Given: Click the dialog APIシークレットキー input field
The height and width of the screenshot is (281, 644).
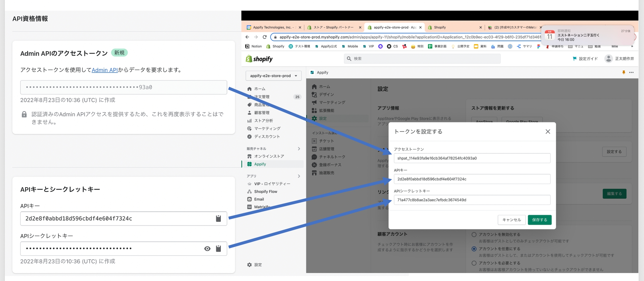Looking at the screenshot, I should click(x=472, y=200).
